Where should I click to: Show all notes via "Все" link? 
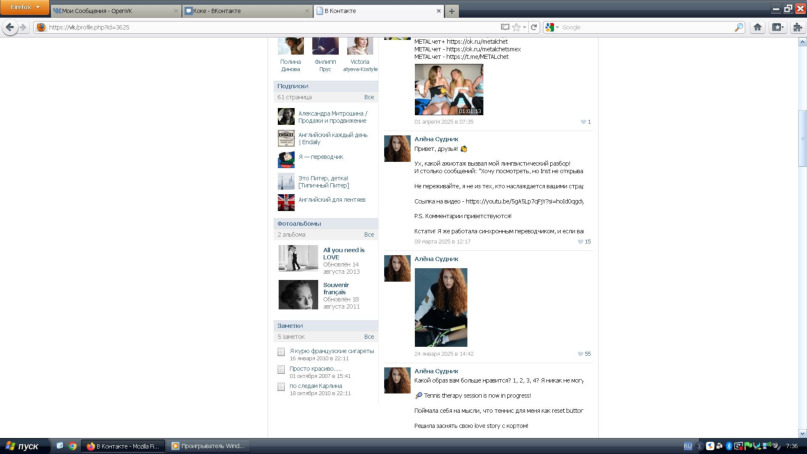click(369, 337)
